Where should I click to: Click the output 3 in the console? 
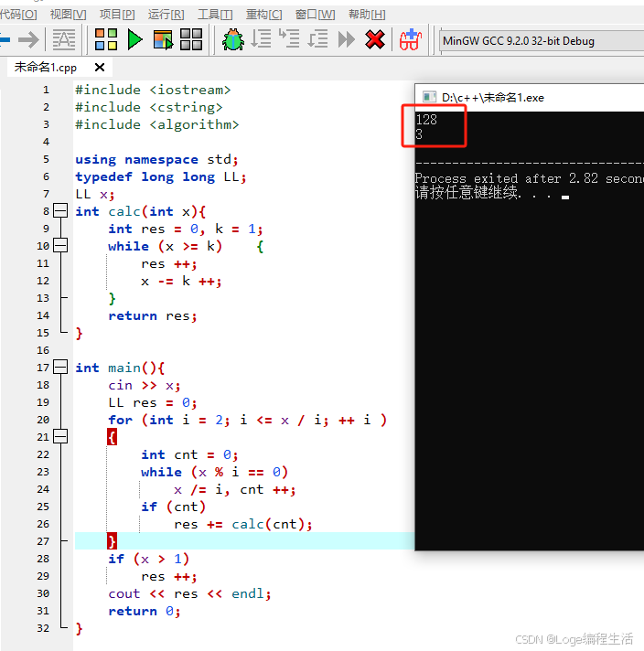click(x=419, y=134)
